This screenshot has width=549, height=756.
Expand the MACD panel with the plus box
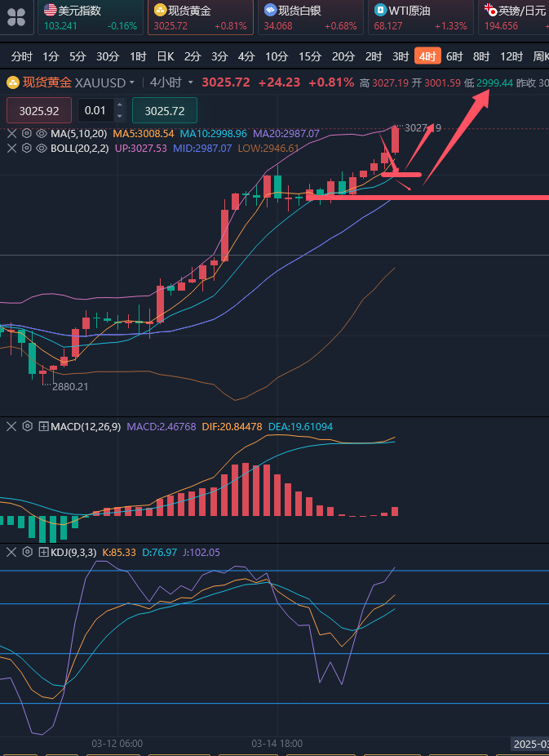pyautogui.click(x=44, y=426)
